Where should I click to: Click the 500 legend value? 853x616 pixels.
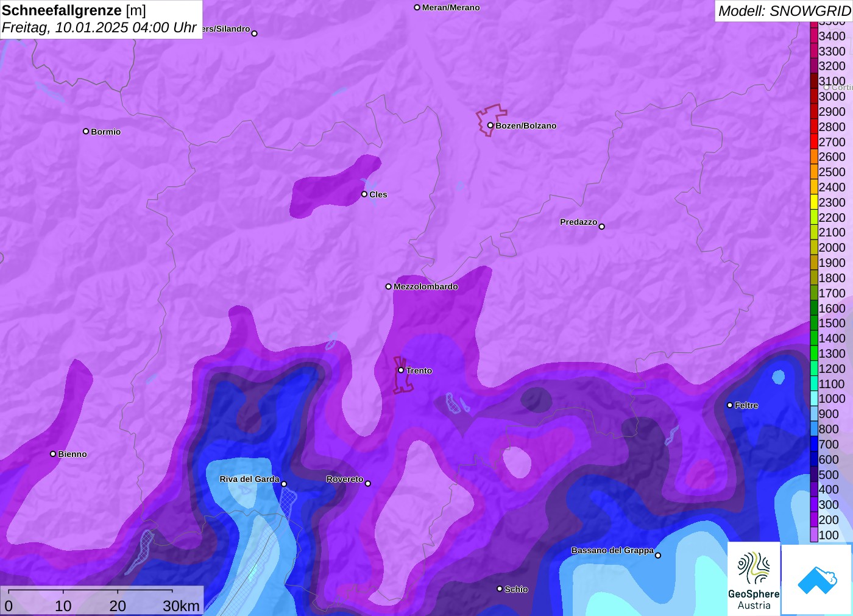(829, 475)
